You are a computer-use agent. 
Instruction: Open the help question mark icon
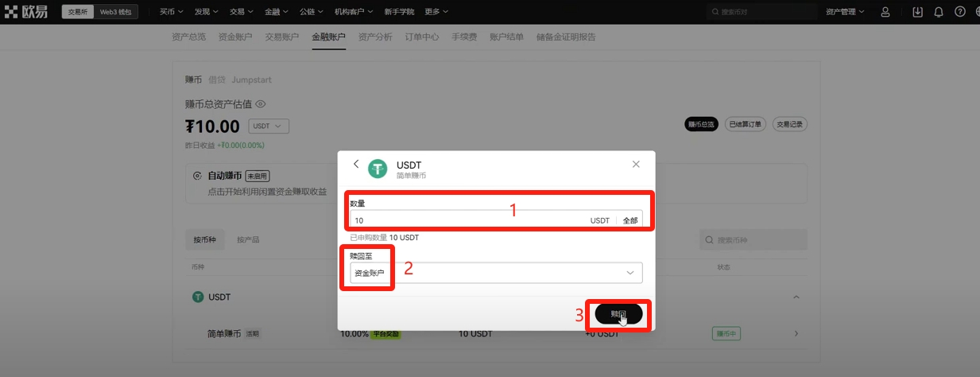(x=959, y=12)
